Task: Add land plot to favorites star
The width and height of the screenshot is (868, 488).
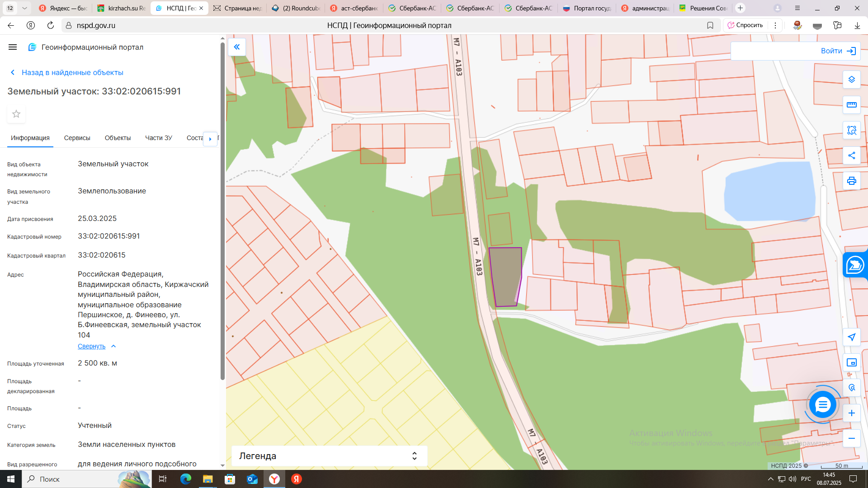Action: click(16, 114)
